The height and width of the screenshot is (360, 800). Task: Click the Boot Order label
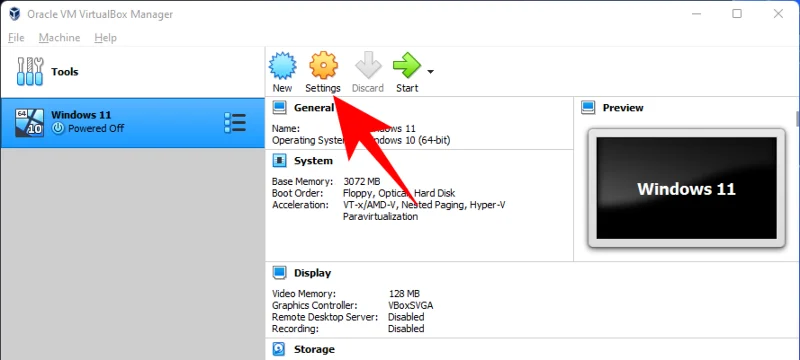click(x=297, y=193)
